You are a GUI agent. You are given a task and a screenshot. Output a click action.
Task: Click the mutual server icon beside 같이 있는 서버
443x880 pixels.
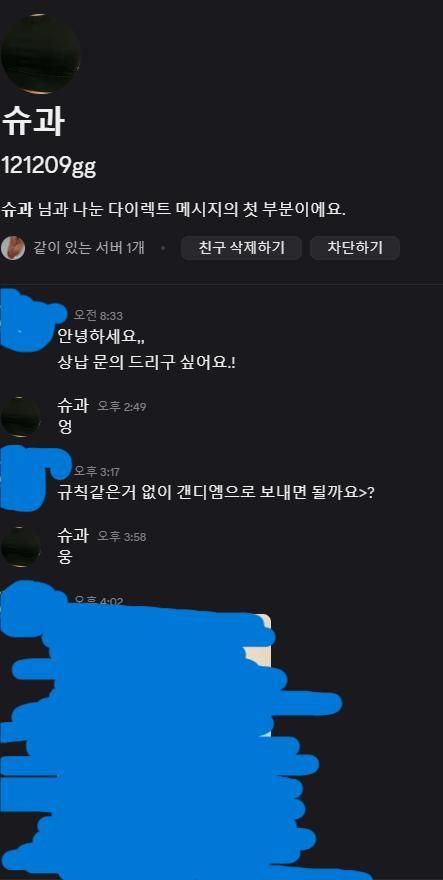click(12, 248)
